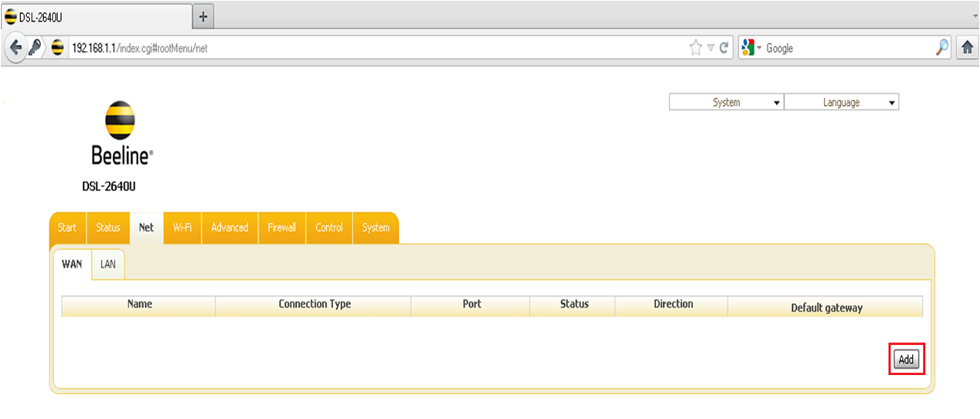Image resolution: width=980 pixels, height=419 pixels.
Task: Reload the page with refresh icon
Action: tap(724, 48)
